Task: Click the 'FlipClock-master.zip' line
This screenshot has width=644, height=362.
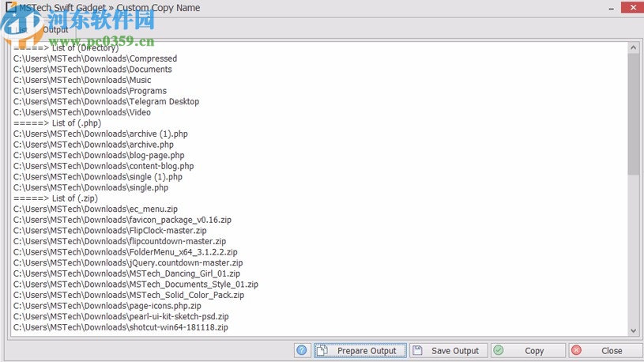Action: point(110,231)
